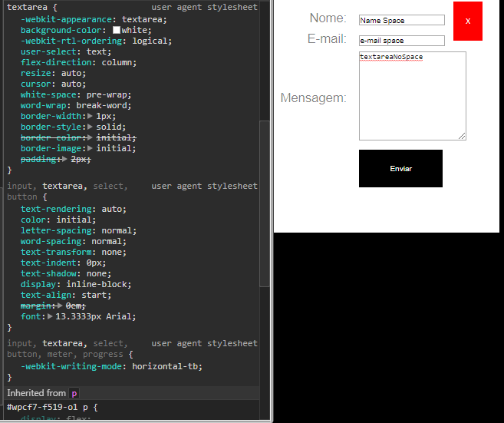
Task: Click the 'resize' property name
Action: (x=36, y=74)
